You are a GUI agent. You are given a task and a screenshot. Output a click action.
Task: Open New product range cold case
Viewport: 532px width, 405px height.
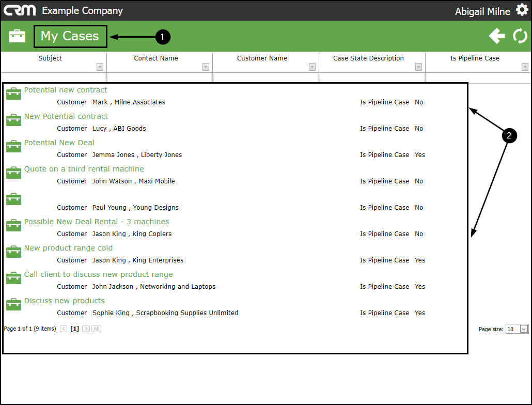[x=68, y=248]
